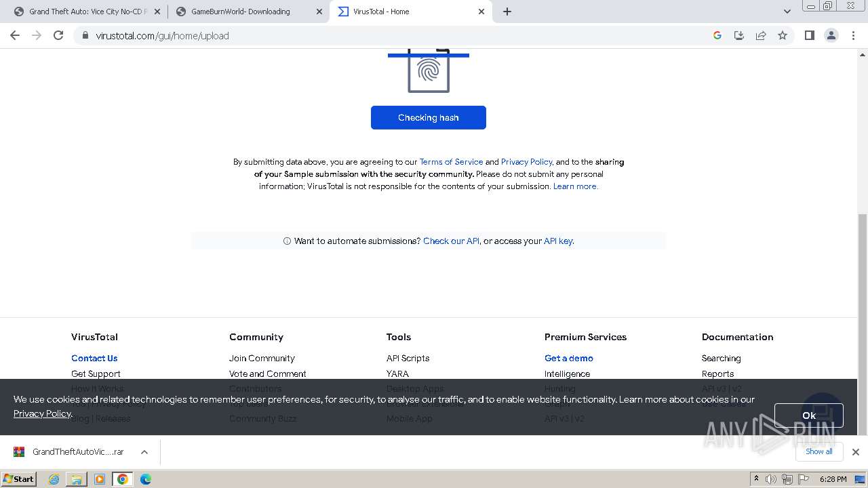Open Intelligence premium service link
The height and width of the screenshot is (488, 868).
click(x=567, y=373)
